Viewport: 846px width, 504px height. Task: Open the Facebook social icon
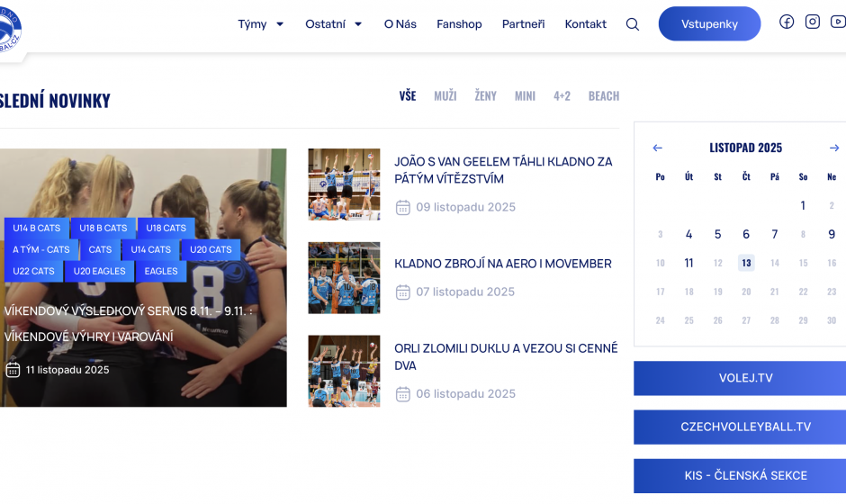pos(787,22)
